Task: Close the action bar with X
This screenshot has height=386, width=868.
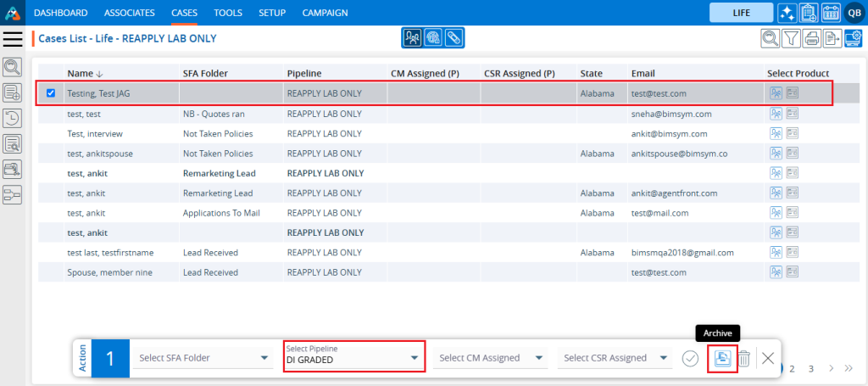Action: pyautogui.click(x=768, y=358)
